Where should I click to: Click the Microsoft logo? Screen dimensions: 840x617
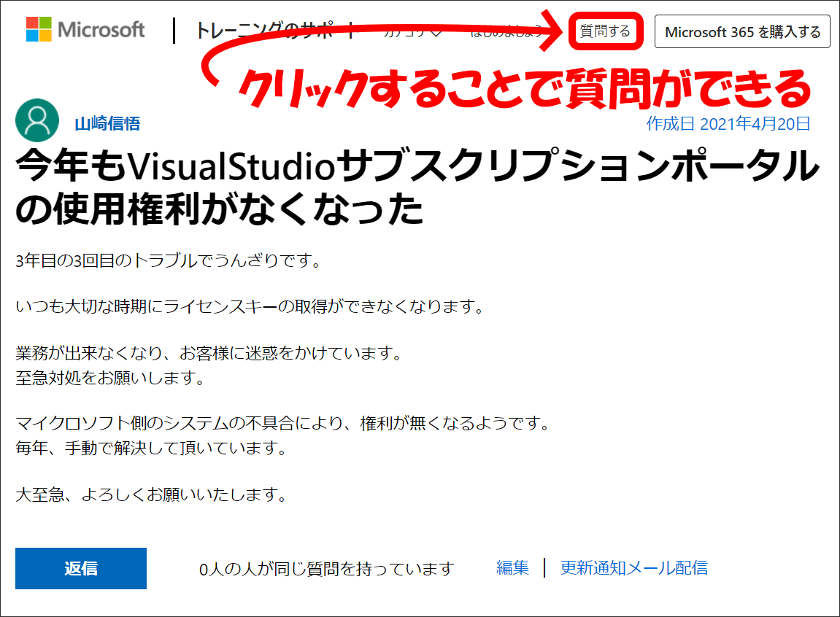point(85,29)
